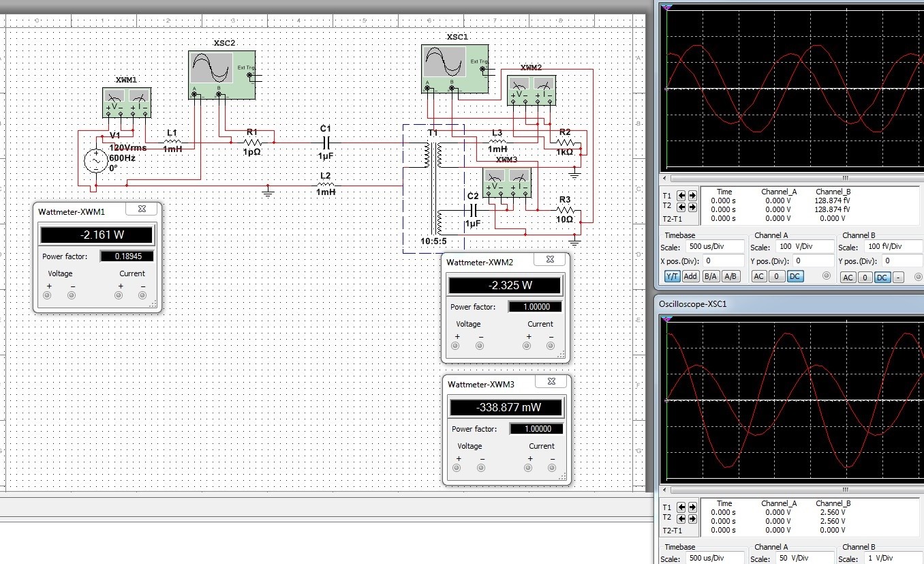924x564 pixels.
Task: Select the XWM3 wattmeter component on schematic
Action: pos(508,182)
